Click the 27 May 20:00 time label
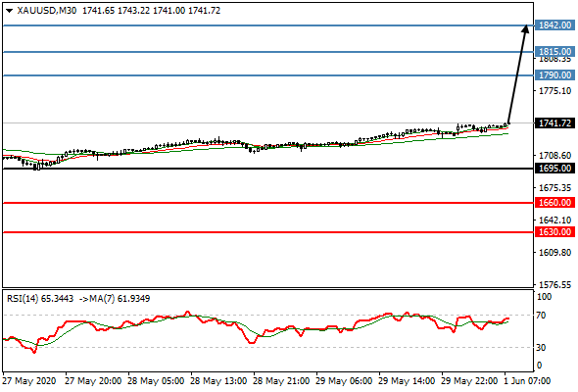578x392 pixels. 93,381
